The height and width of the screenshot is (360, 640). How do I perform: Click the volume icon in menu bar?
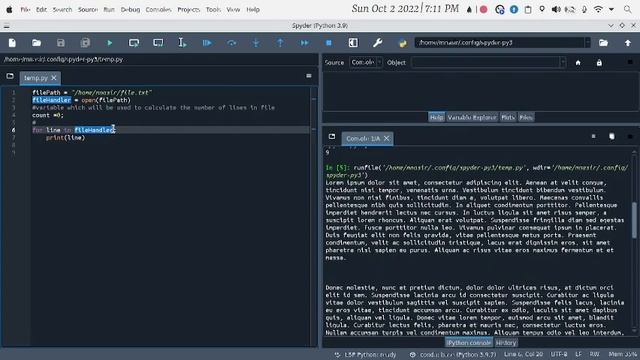tap(556, 9)
